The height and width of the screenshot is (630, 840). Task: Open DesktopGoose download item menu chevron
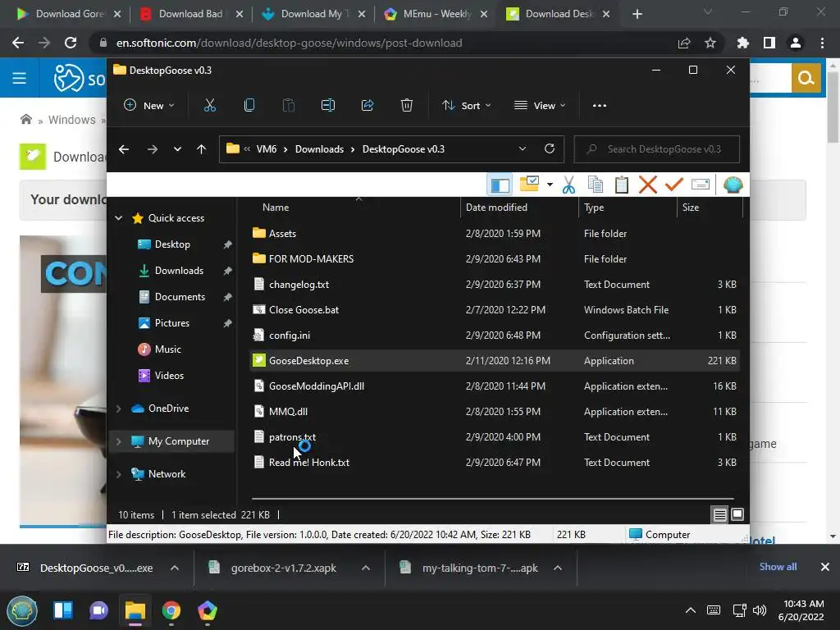pyautogui.click(x=175, y=568)
